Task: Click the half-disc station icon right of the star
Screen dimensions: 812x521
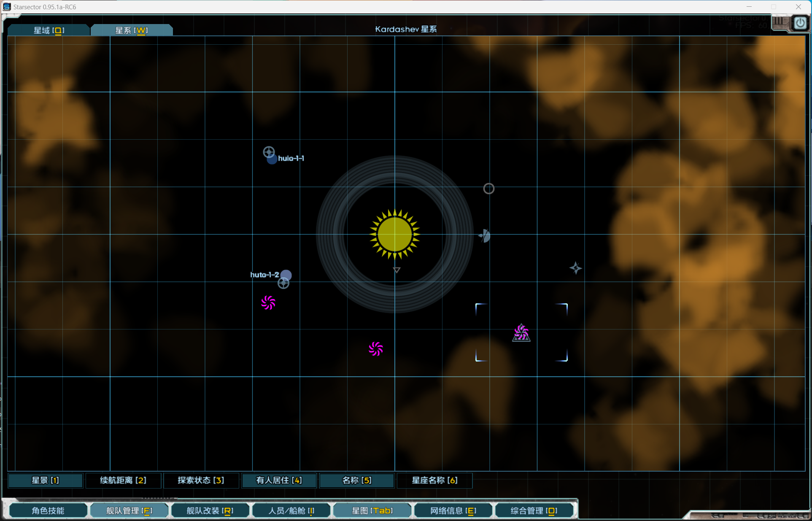Action: 485,236
